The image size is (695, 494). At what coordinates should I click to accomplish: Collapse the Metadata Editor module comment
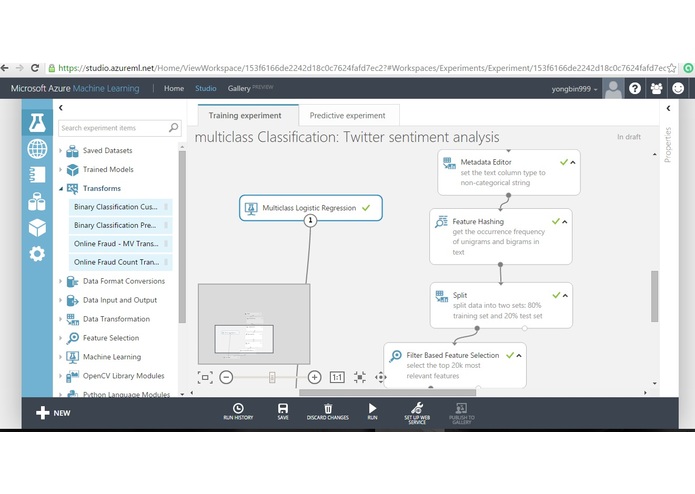[573, 163]
